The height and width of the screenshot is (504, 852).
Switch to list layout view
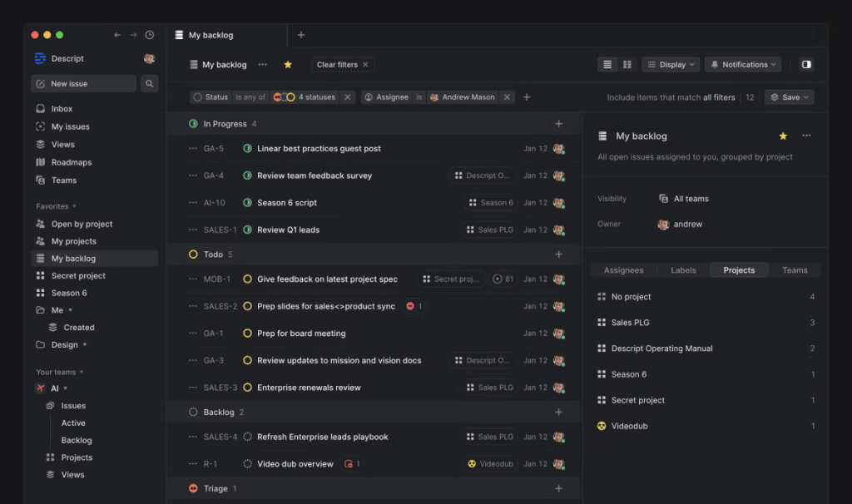point(607,65)
